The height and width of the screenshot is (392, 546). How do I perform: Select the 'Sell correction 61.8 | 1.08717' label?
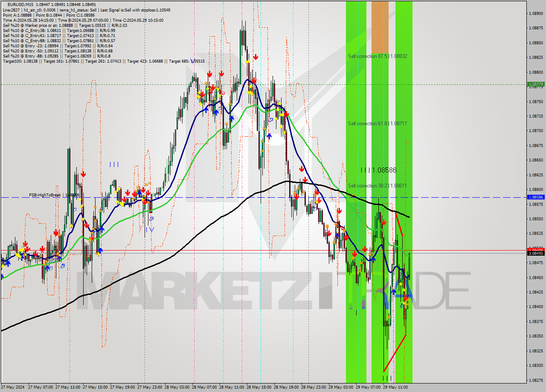(378, 123)
